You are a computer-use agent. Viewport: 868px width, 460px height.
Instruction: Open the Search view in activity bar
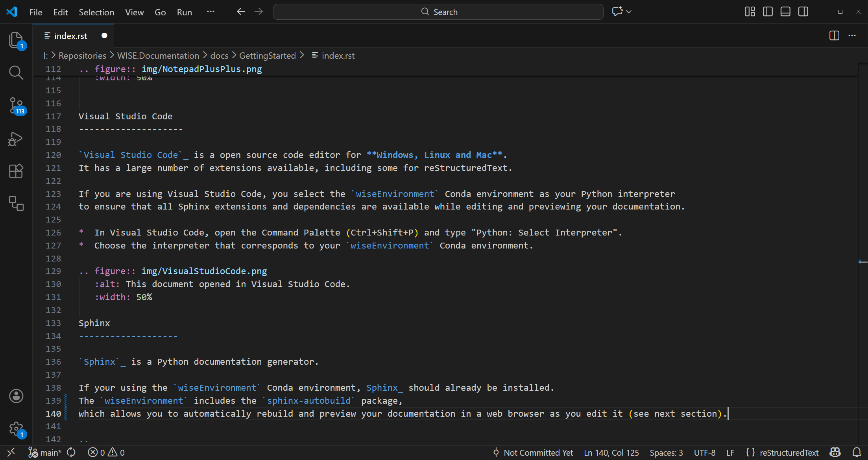[16, 72]
